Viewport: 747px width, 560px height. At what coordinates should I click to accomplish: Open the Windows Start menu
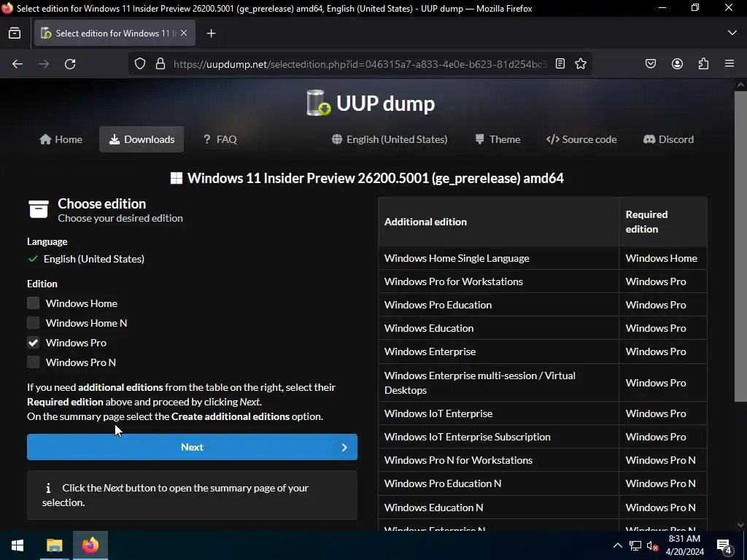(x=18, y=545)
